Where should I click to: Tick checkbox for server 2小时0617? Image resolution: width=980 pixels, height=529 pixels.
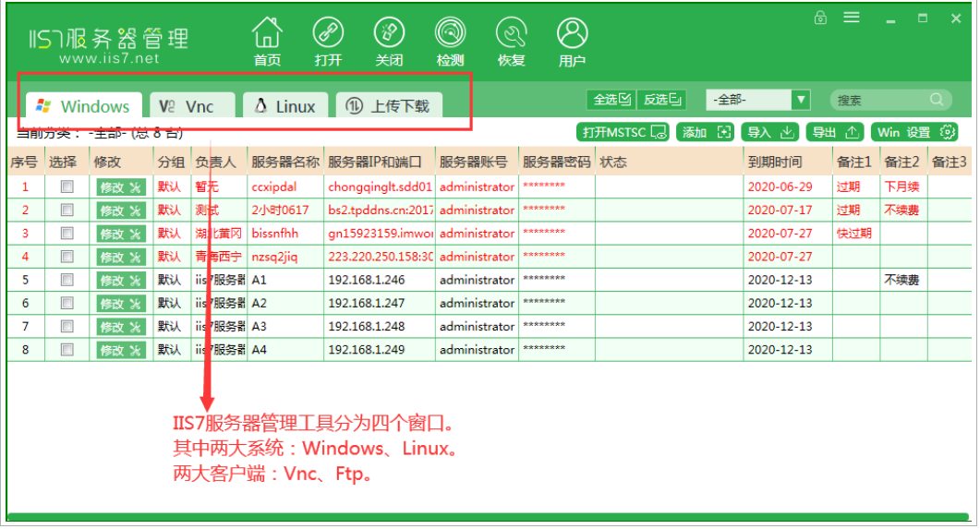(67, 210)
